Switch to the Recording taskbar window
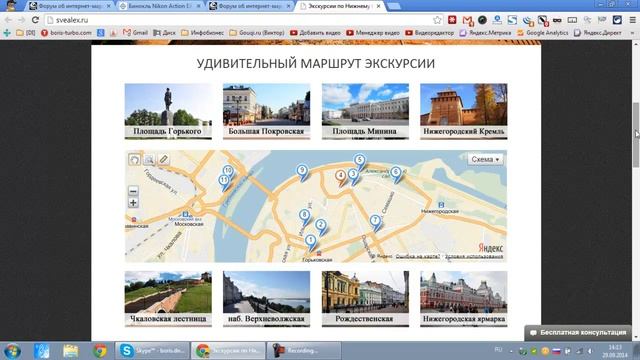Viewport: 640px width, 360px height. [x=304, y=351]
